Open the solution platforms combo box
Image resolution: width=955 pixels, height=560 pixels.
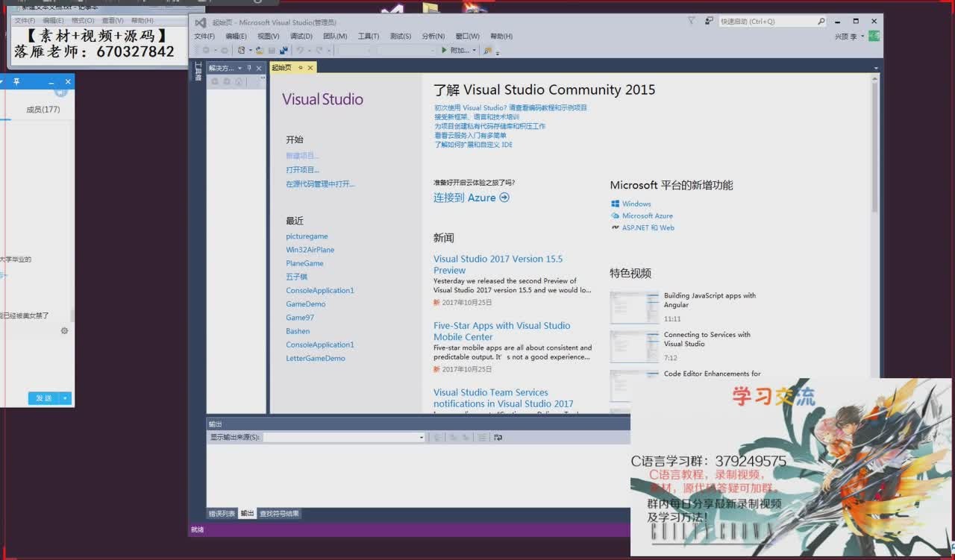[x=407, y=50]
